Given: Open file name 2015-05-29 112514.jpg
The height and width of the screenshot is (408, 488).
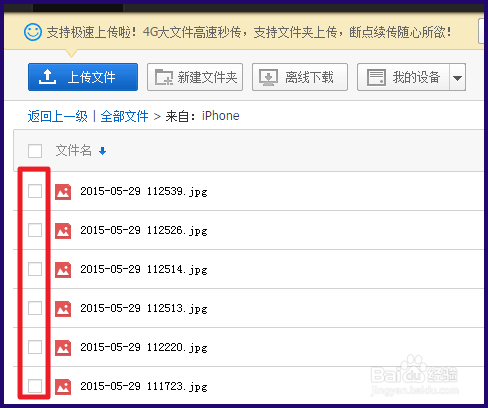Looking at the screenshot, I should [x=144, y=270].
